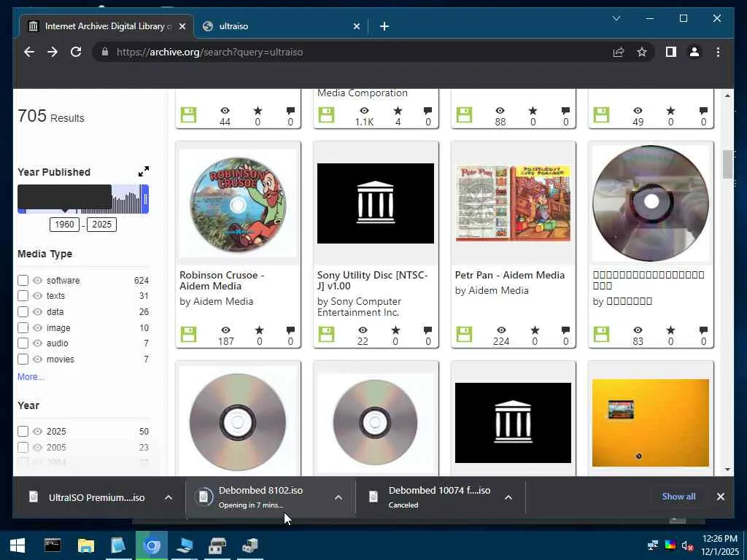This screenshot has height=560, width=747.
Task: Open the Robinson Crusoe disc thumbnail
Action: (239, 204)
